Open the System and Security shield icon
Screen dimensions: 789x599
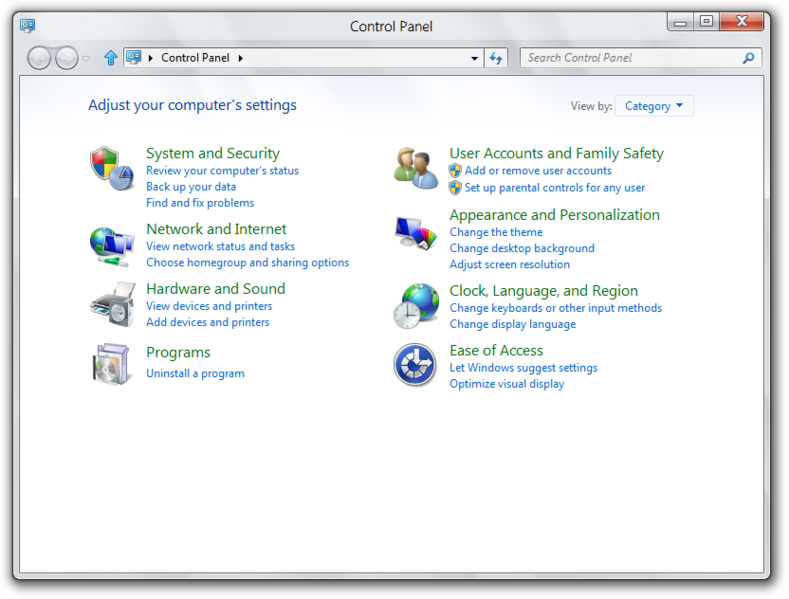pyautogui.click(x=112, y=169)
